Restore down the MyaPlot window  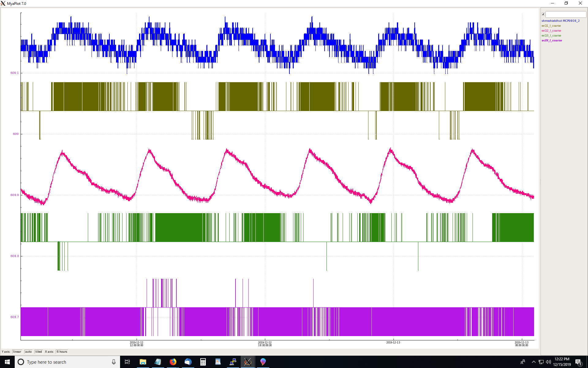566,3
